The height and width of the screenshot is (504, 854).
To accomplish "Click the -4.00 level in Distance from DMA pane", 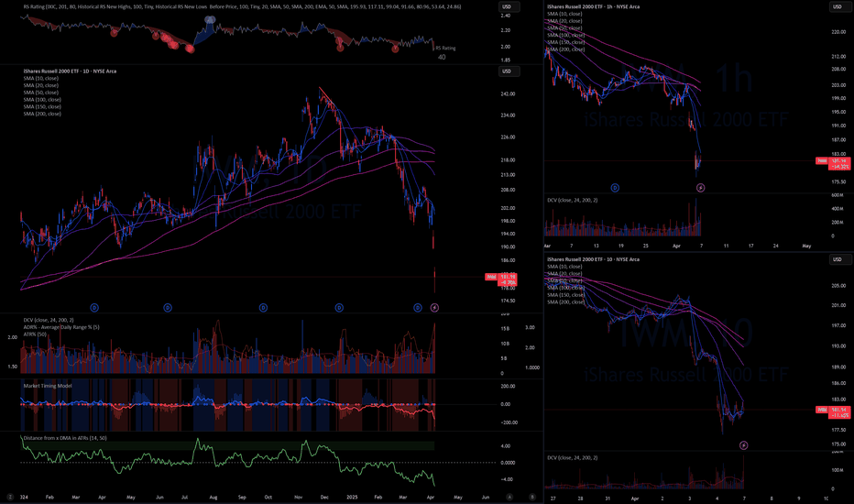I will coord(506,479).
